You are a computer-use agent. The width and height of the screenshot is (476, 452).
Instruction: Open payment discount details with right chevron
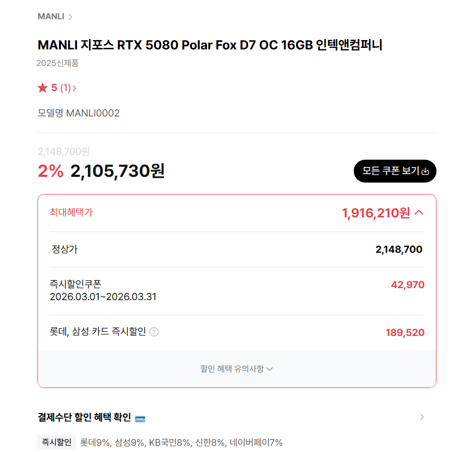422,417
